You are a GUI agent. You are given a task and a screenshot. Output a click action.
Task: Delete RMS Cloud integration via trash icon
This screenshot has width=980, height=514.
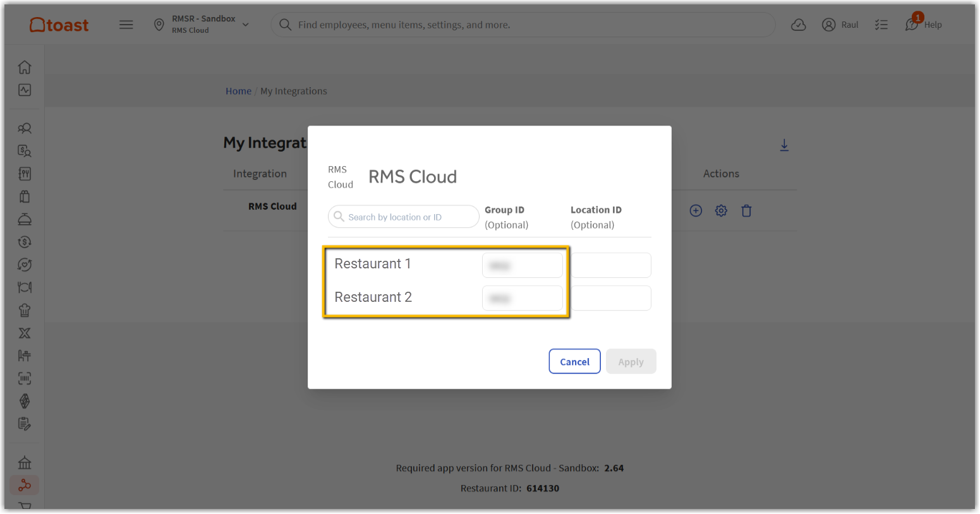(746, 211)
